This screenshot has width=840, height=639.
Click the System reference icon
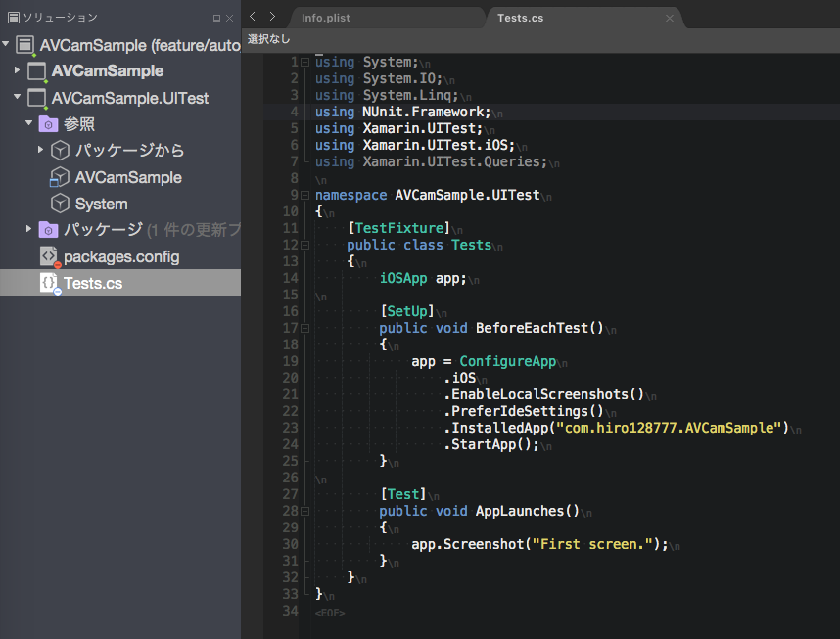point(60,204)
